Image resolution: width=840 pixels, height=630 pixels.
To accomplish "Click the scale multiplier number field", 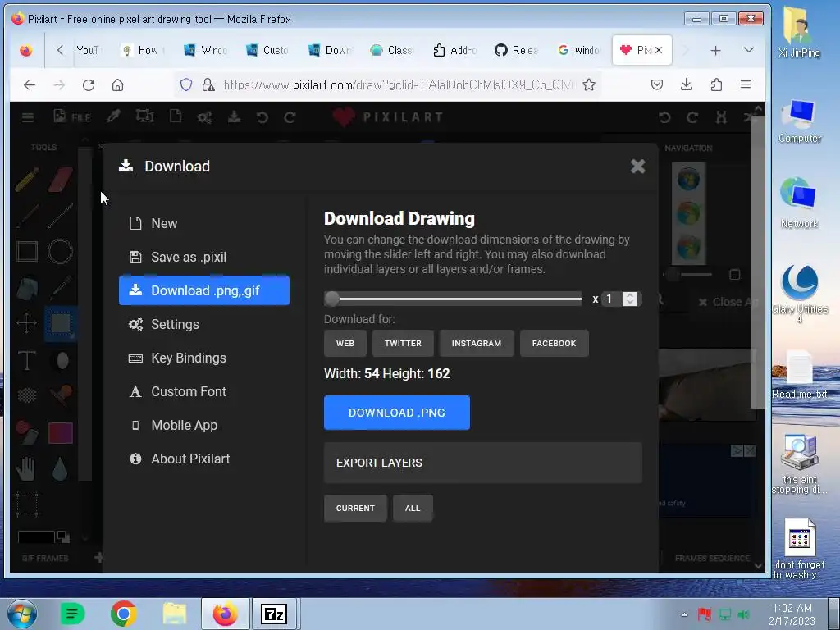I will (612, 299).
